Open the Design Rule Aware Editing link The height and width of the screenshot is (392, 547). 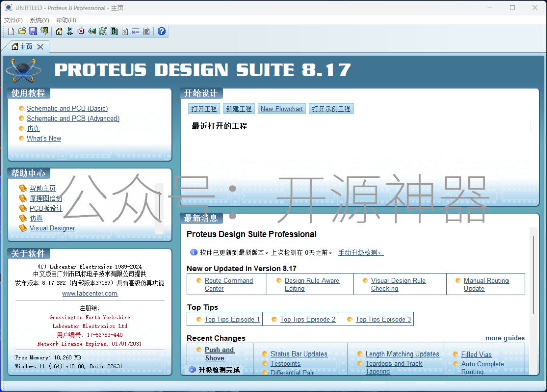pos(312,284)
